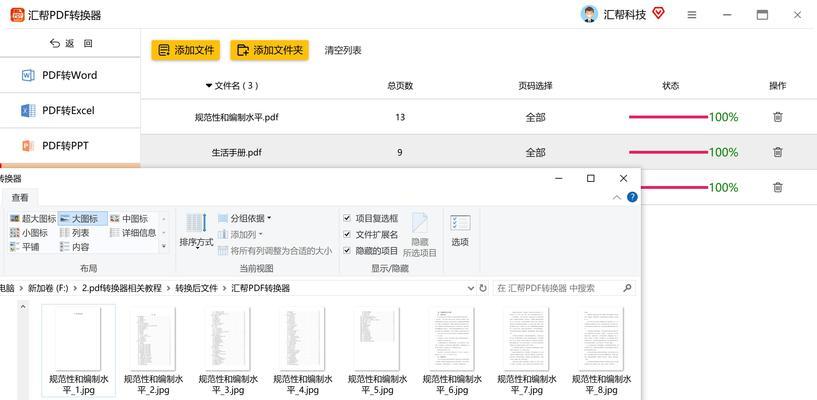Collapse the Explorer ribbon with the chevron
817x400 pixels.
tap(617, 197)
